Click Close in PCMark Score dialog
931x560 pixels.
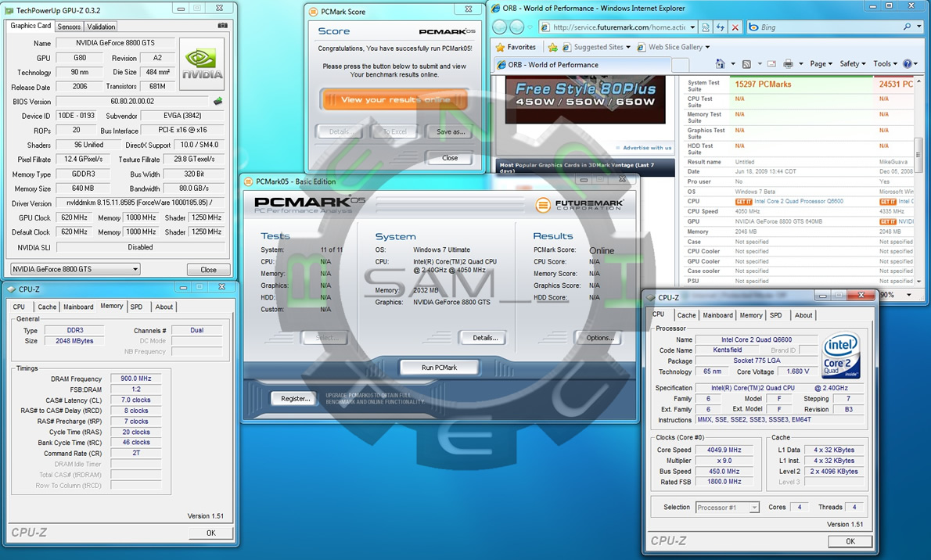point(450,158)
